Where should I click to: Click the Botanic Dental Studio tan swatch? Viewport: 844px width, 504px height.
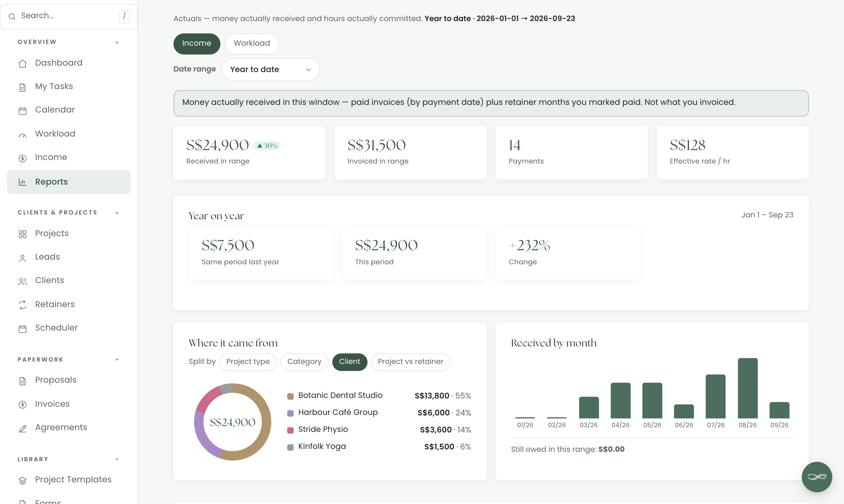290,396
